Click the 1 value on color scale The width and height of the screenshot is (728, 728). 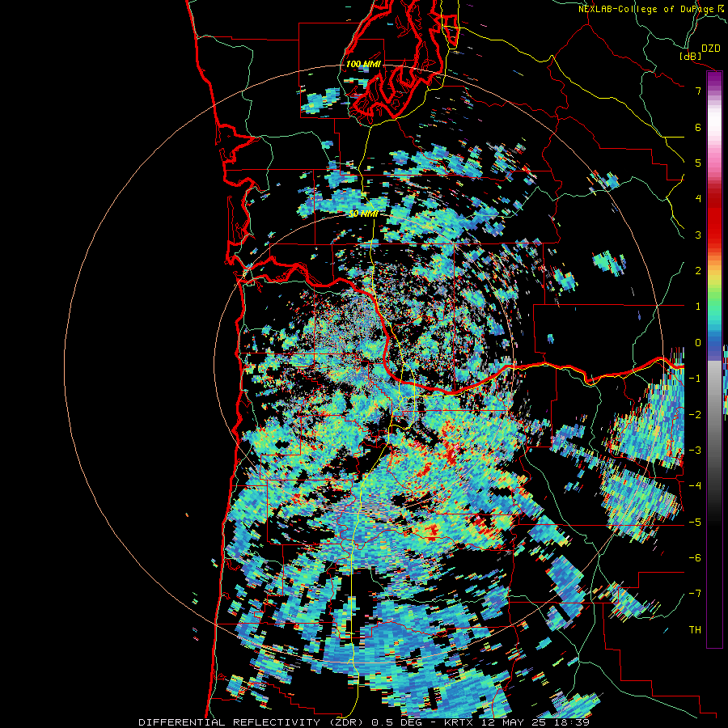[698, 307]
